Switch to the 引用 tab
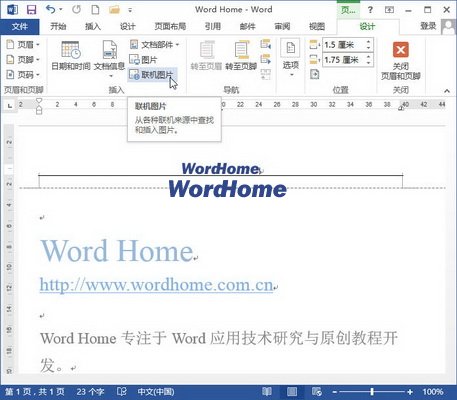The width and height of the screenshot is (457, 400). [213, 26]
